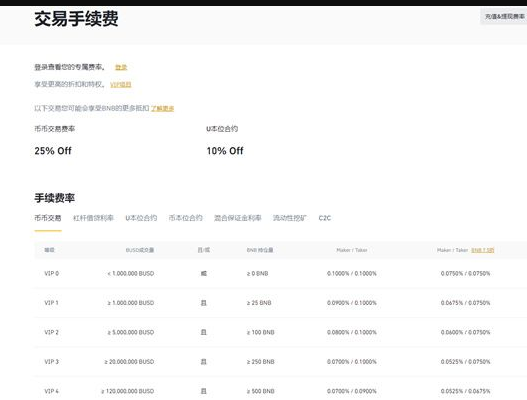
Task: Click the BNB 7.5折 link in table header
Action: pos(483,250)
